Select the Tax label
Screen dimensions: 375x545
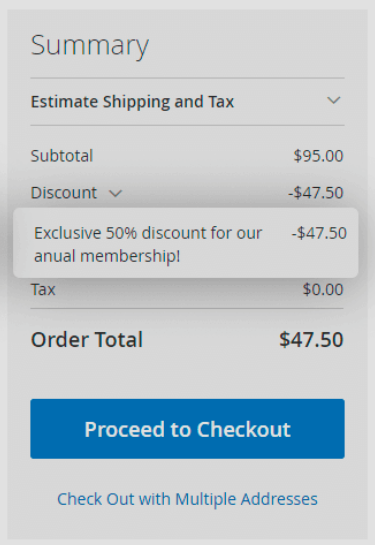43,289
